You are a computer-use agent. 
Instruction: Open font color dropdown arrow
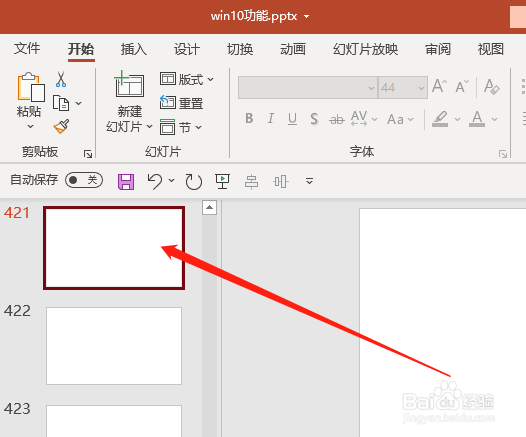(494, 119)
